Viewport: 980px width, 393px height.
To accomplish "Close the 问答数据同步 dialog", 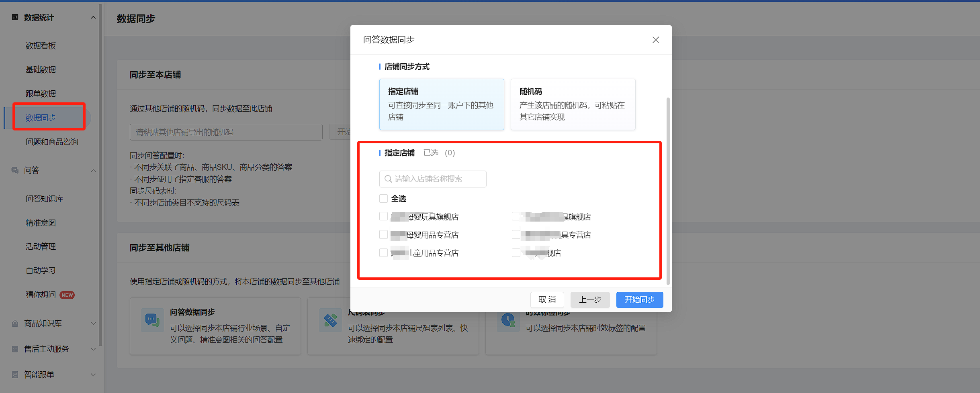I will (656, 40).
